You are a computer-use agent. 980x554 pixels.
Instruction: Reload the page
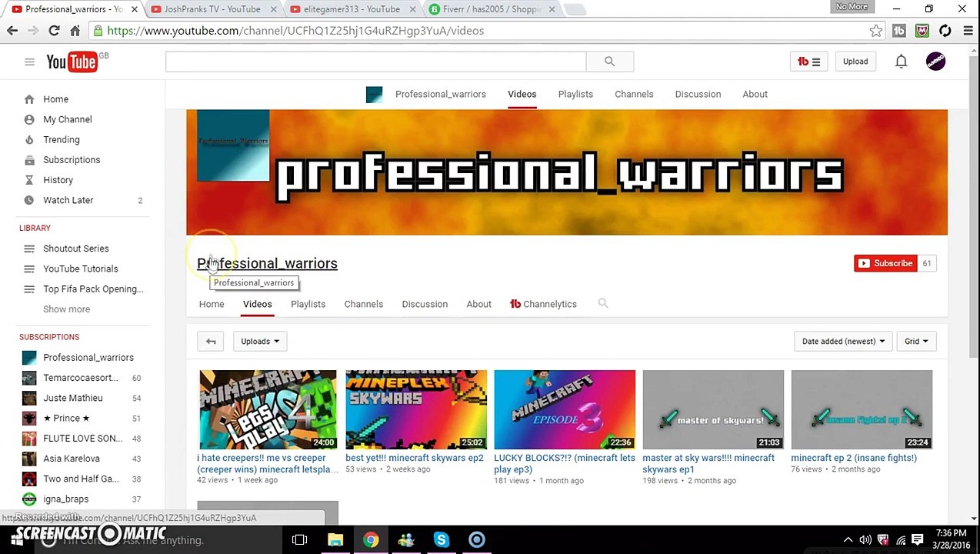coord(54,31)
